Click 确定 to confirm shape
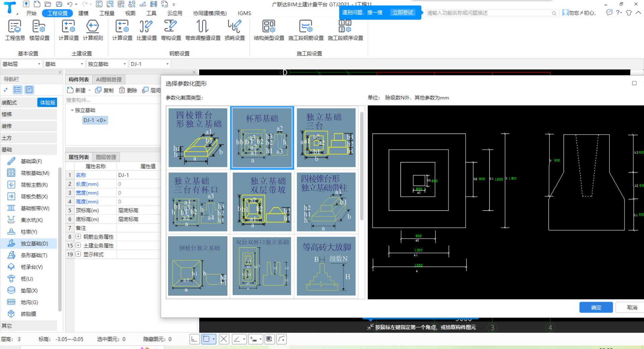This screenshot has height=349, width=644. 596,307
